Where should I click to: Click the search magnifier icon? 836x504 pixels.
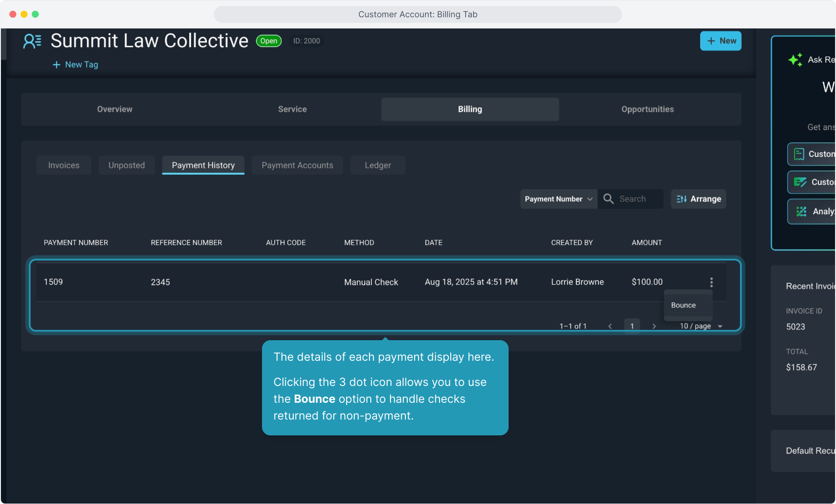point(608,199)
